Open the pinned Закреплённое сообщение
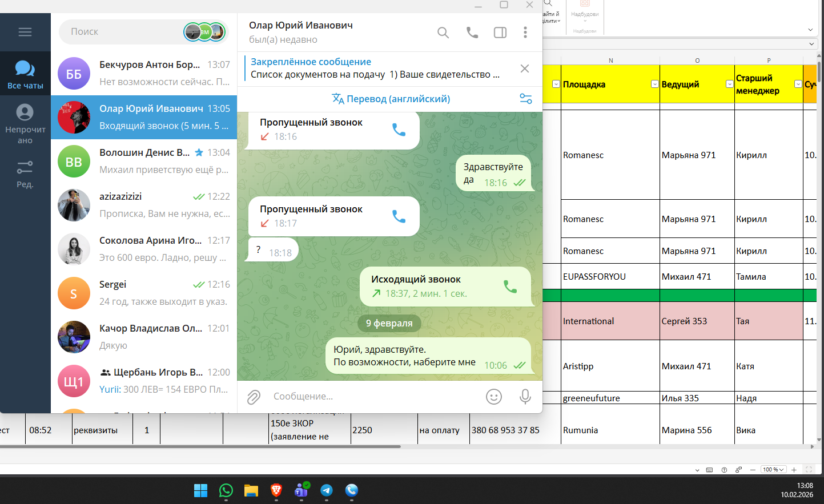This screenshot has height=504, width=824. pyautogui.click(x=375, y=68)
